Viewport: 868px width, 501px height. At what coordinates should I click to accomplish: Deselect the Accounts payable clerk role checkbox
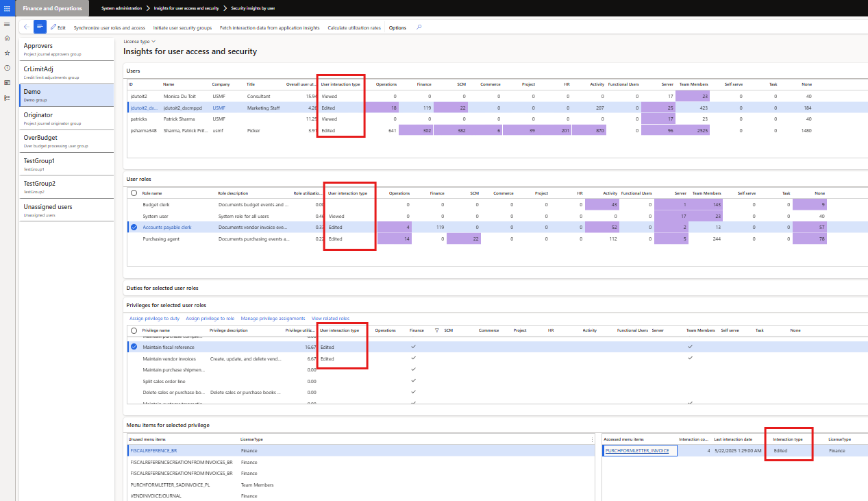[x=134, y=228]
